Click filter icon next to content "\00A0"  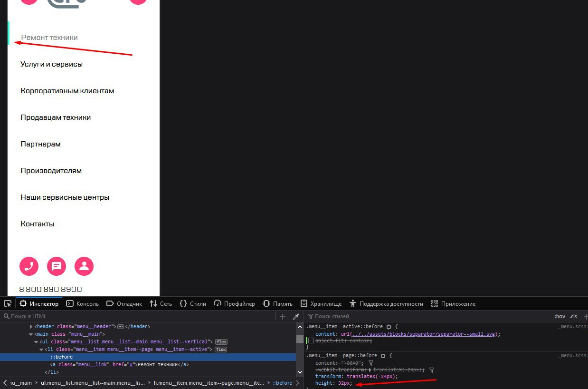371,363
